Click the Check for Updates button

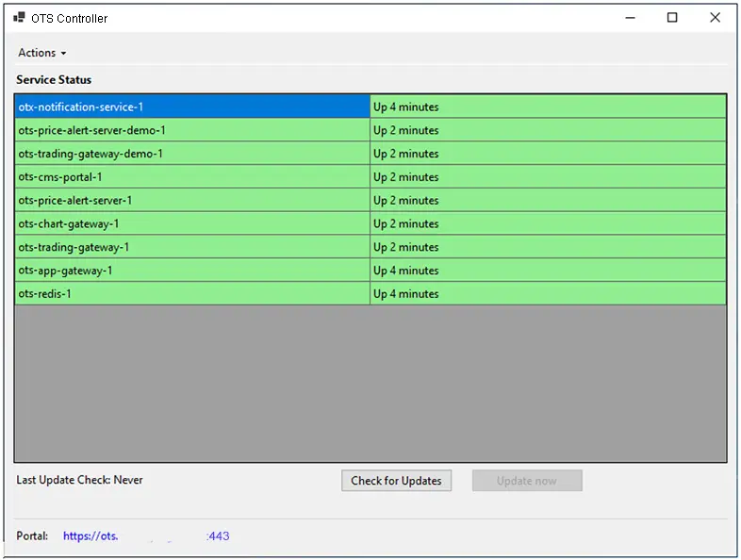pyautogui.click(x=396, y=481)
